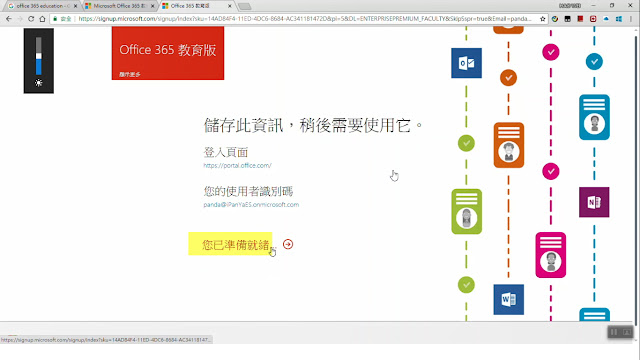Click the red Office 365 教育版 banner
The image size is (640, 360).
point(168,53)
